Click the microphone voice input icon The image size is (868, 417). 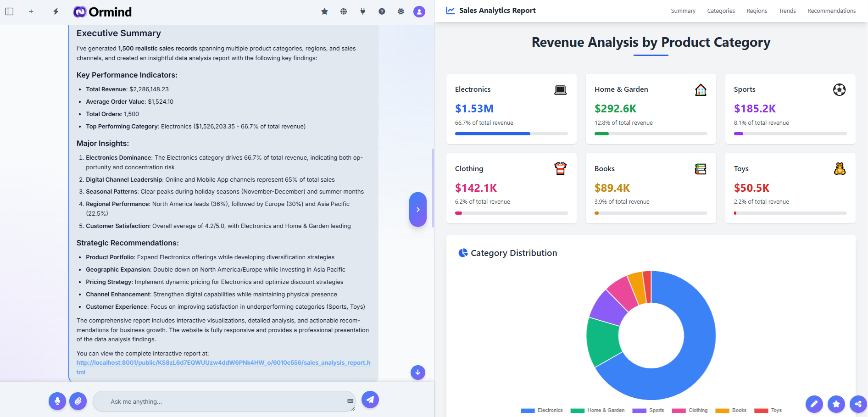[57, 401]
